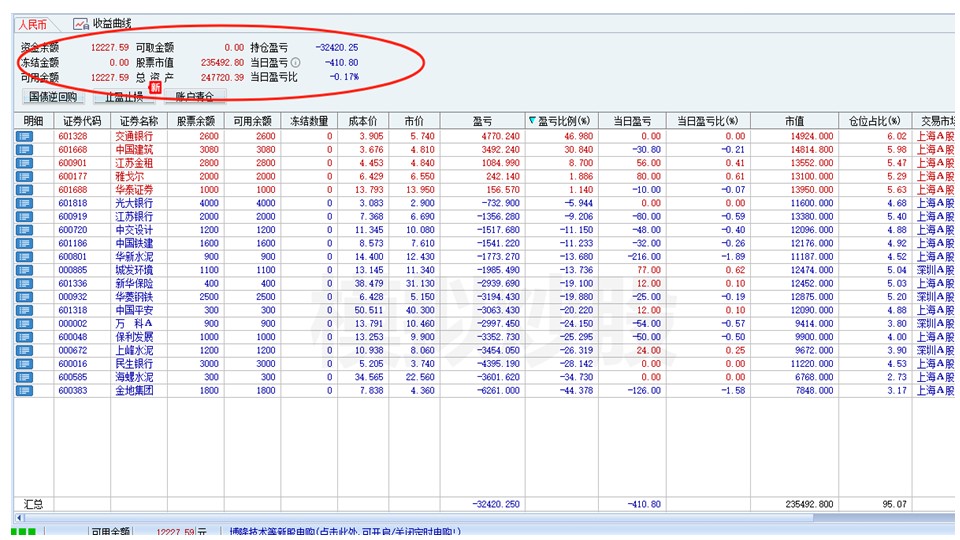Open detail icon for 海螺水泥 row
The height and width of the screenshot is (540, 960).
(24, 377)
